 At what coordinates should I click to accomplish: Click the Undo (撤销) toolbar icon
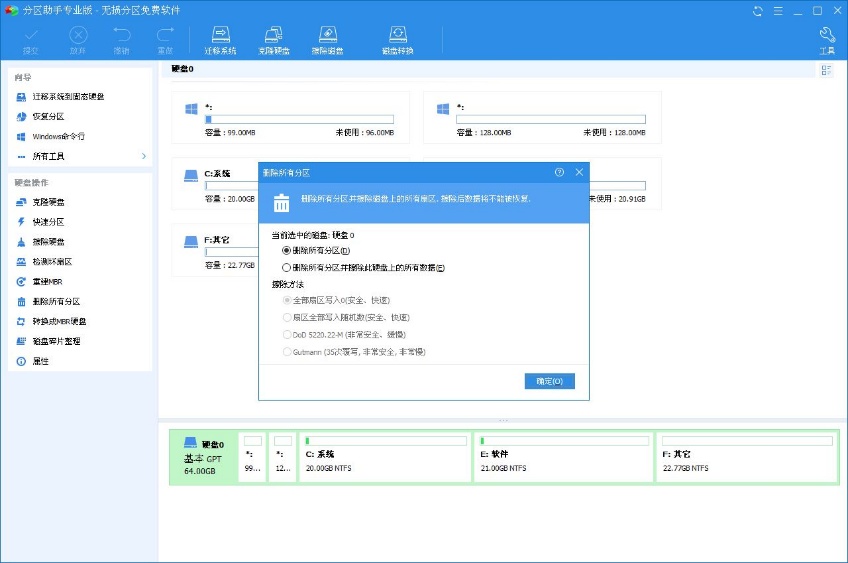click(122, 41)
